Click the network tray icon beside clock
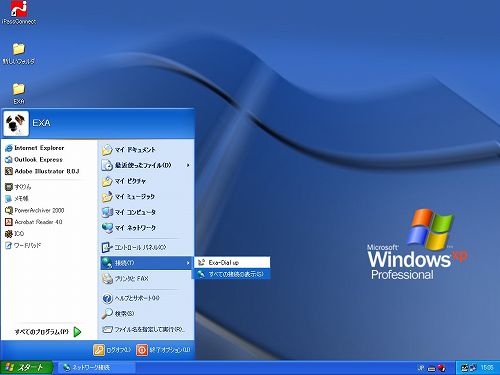 [x=473, y=368]
